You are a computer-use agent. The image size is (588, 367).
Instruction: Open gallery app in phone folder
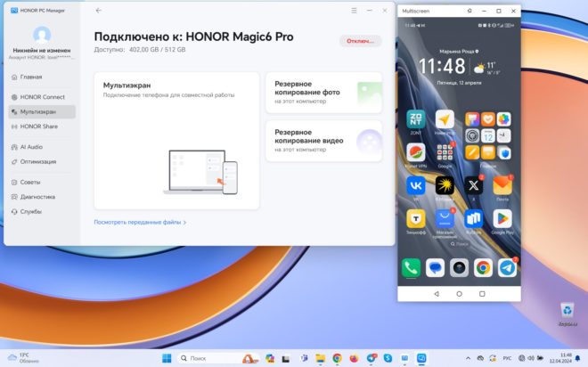point(503,119)
